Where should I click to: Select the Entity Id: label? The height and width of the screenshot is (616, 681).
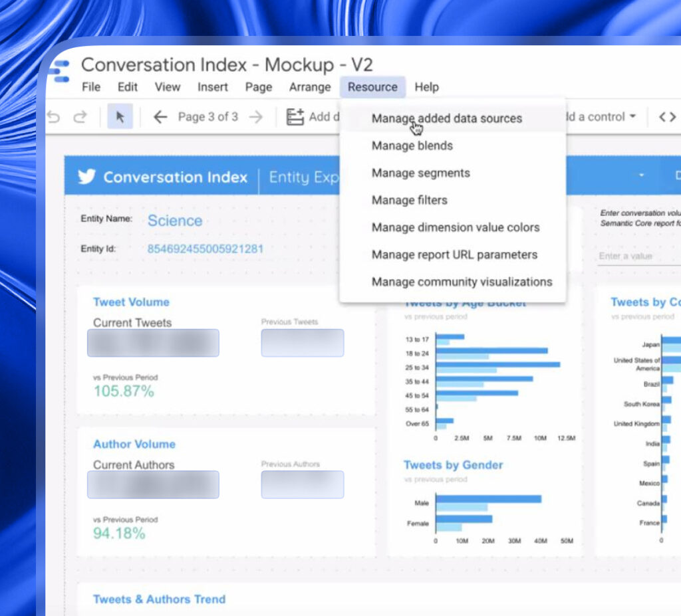pyautogui.click(x=98, y=249)
